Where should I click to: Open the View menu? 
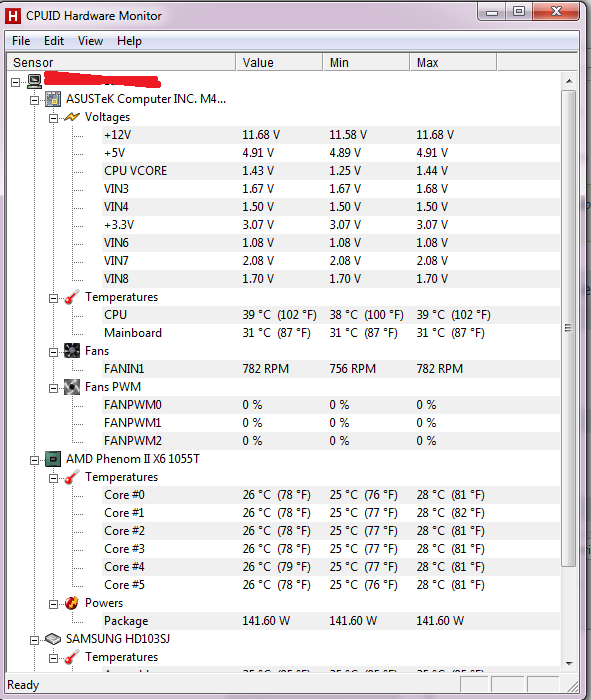(x=90, y=41)
